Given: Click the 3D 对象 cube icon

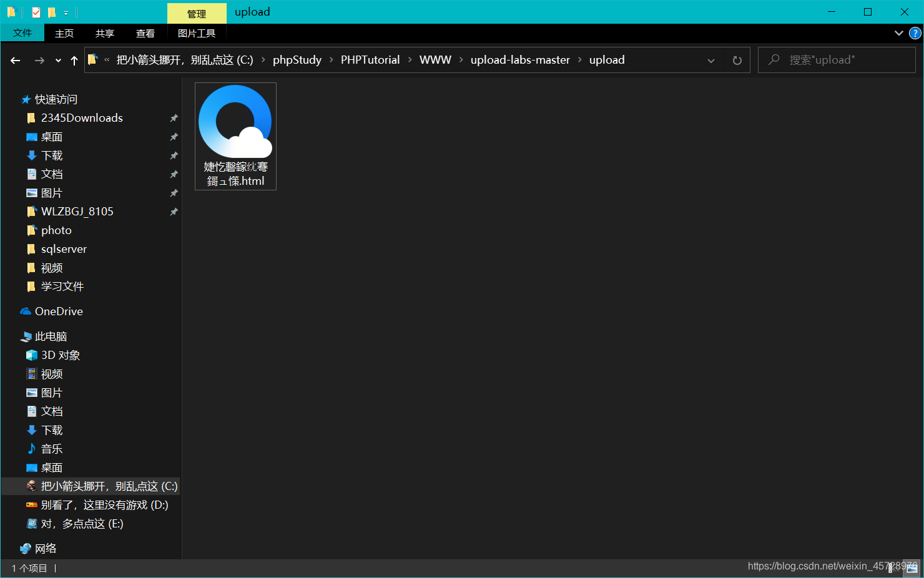Looking at the screenshot, I should click(31, 355).
